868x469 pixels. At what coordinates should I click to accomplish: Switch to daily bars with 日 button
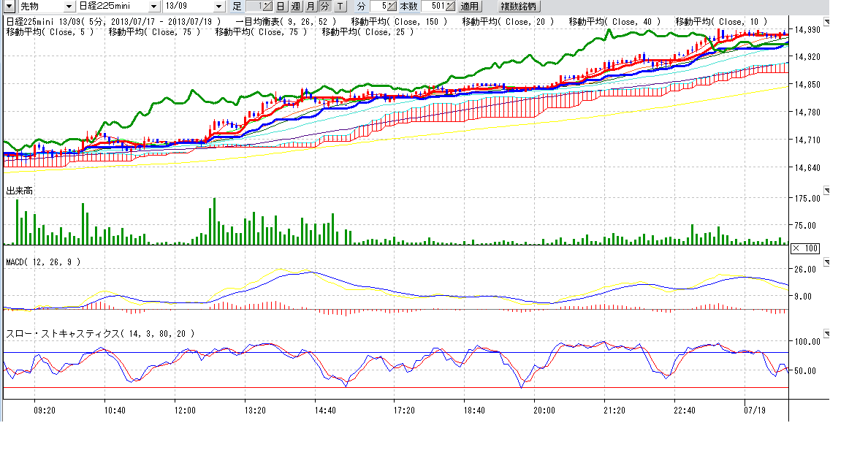click(x=281, y=6)
